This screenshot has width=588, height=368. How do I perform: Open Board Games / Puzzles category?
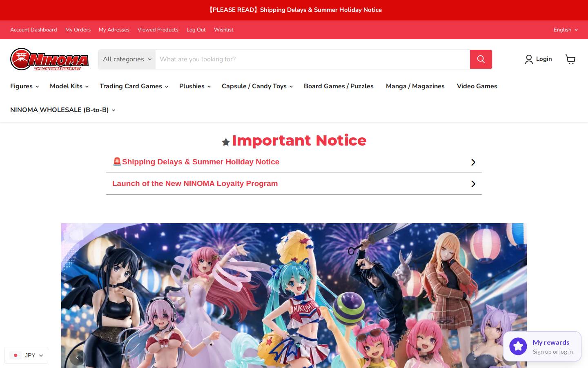pos(339,86)
